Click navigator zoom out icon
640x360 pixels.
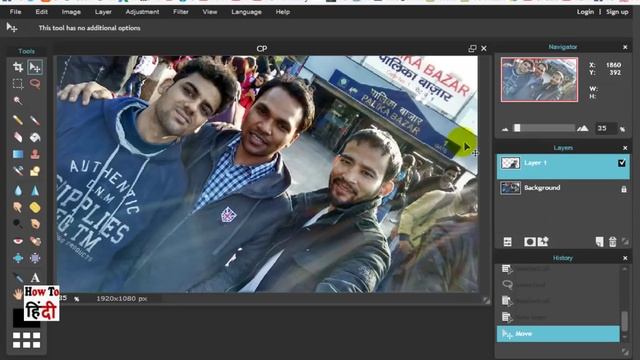click(505, 129)
